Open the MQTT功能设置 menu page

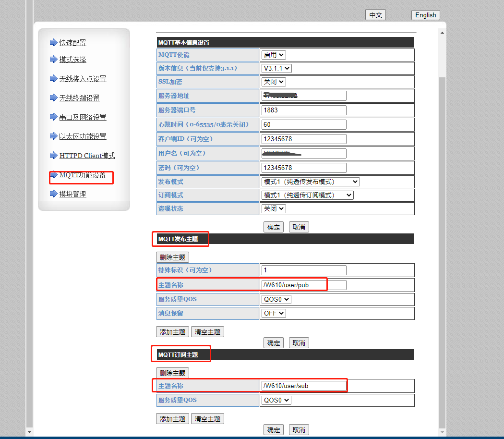(83, 175)
